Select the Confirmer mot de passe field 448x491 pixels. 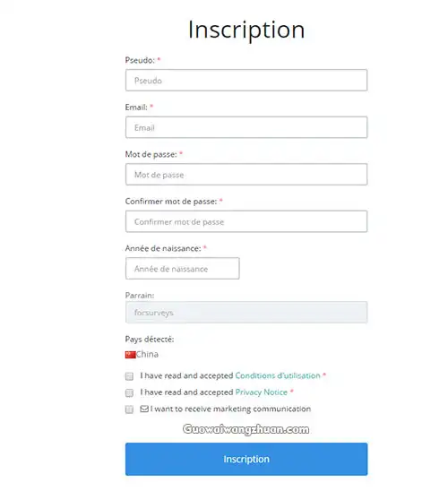pos(246,221)
